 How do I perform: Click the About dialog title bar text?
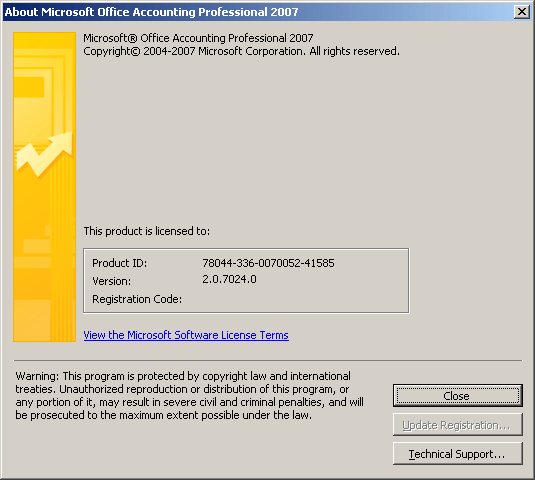pos(151,12)
